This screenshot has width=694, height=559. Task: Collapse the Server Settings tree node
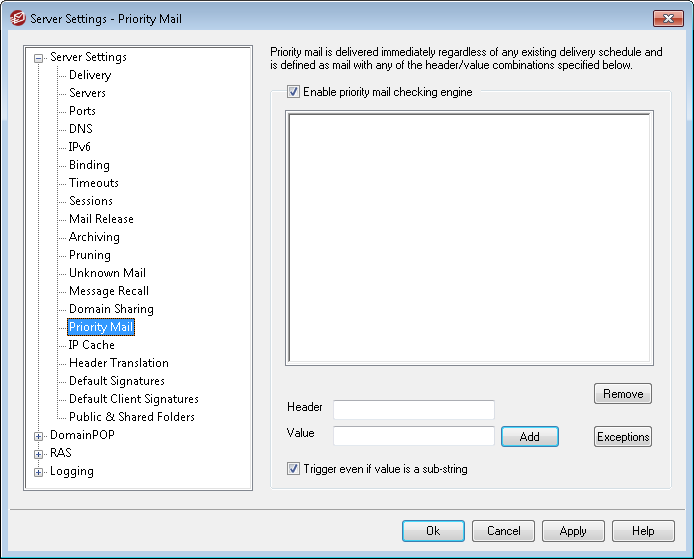(39, 58)
